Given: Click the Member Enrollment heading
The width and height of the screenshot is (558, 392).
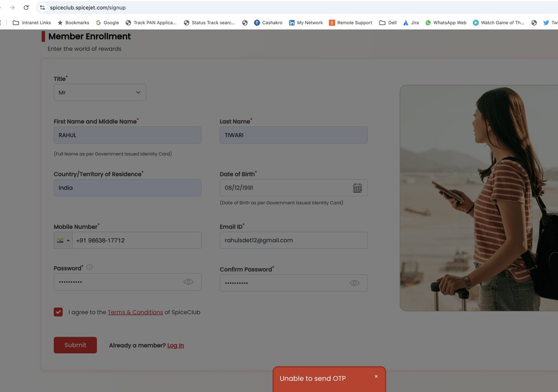Looking at the screenshot, I should coord(89,36).
